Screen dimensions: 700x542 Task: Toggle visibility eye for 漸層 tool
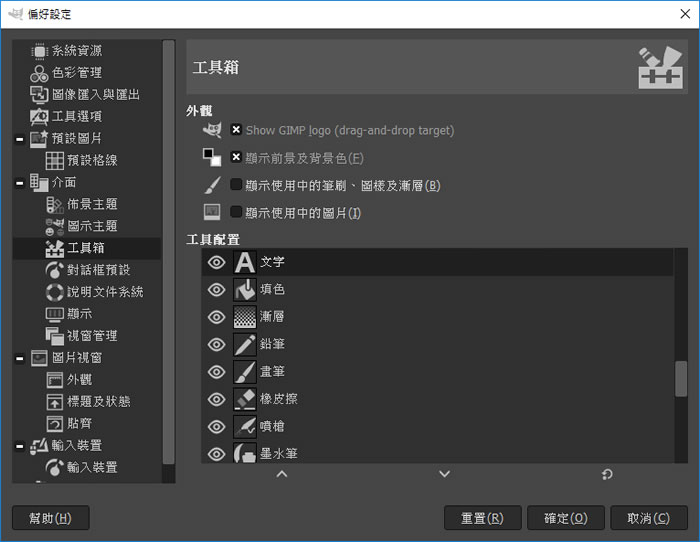217,317
